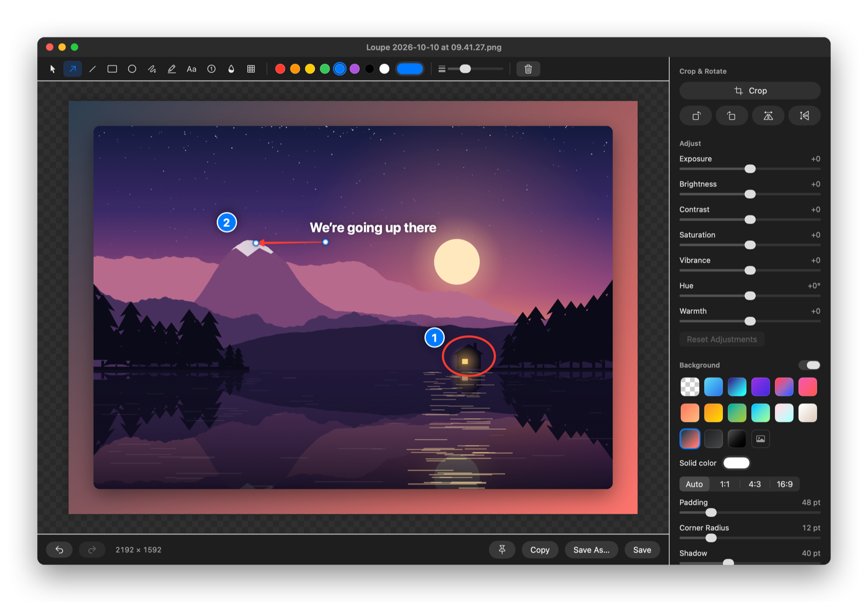This screenshot has height=602, width=868.
Task: Toggle the Background switch off
Action: click(x=810, y=365)
